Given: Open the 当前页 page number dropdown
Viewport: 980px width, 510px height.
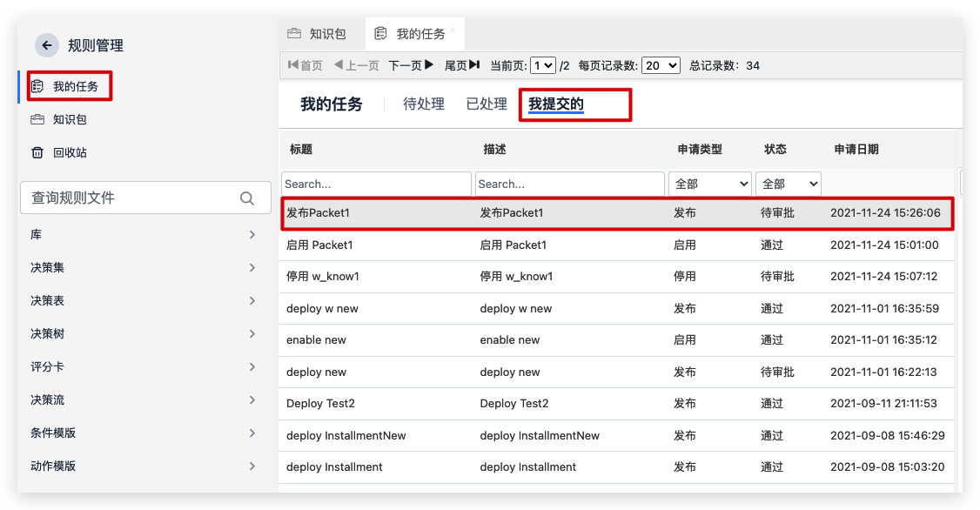Looking at the screenshot, I should (x=543, y=65).
